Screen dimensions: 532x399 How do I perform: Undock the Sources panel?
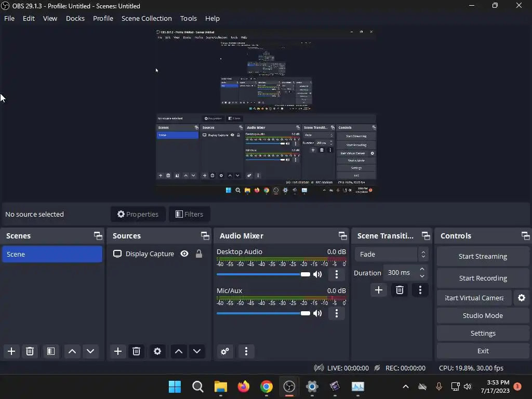(x=205, y=236)
